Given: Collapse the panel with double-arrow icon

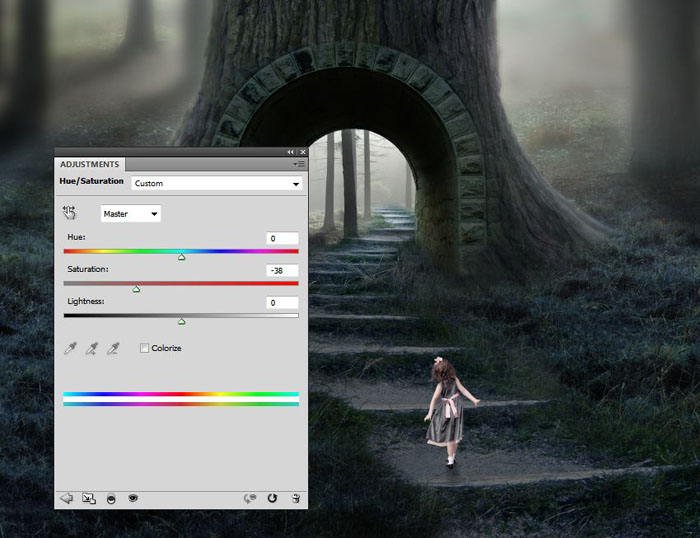Looking at the screenshot, I should pyautogui.click(x=291, y=152).
